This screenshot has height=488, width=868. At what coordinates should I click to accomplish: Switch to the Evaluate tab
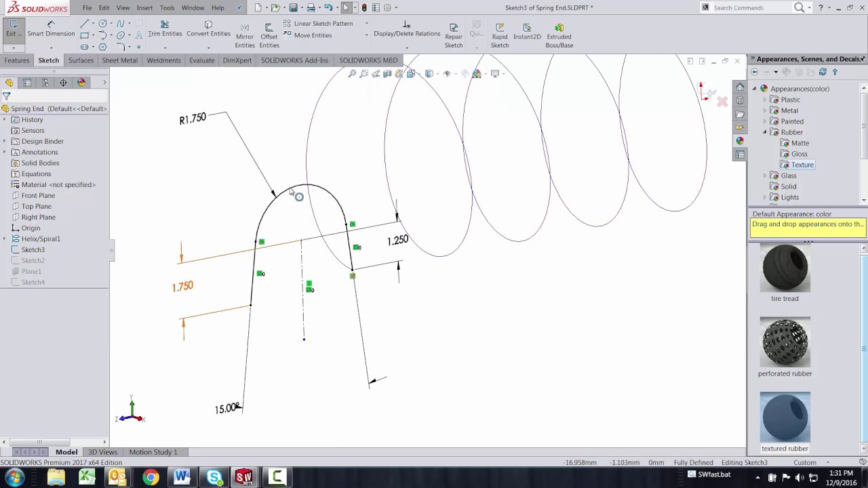(201, 60)
